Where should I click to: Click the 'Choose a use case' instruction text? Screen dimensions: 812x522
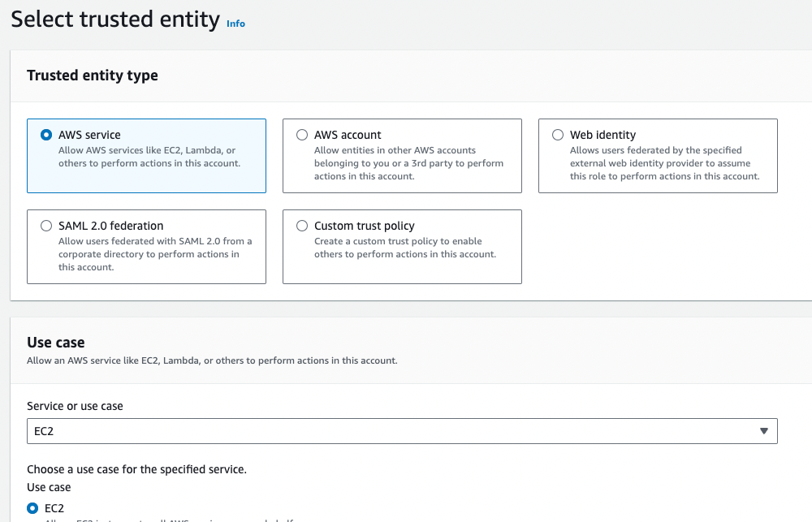click(136, 469)
